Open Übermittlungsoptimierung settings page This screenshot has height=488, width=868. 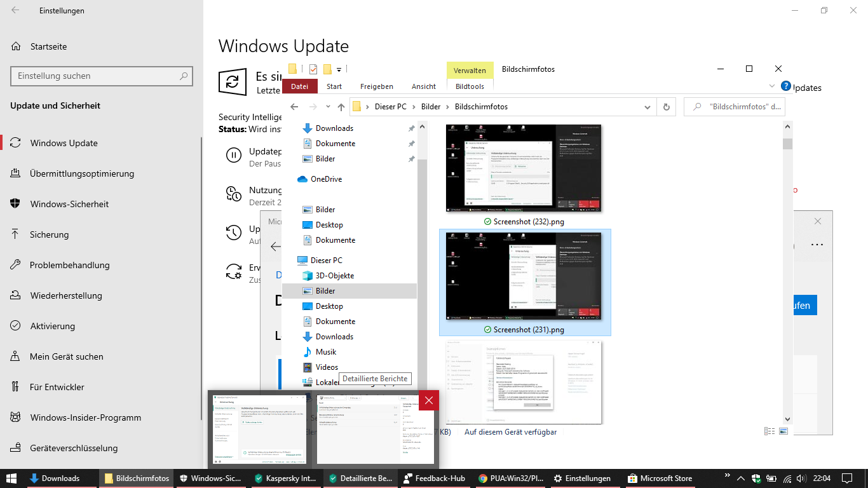(82, 173)
